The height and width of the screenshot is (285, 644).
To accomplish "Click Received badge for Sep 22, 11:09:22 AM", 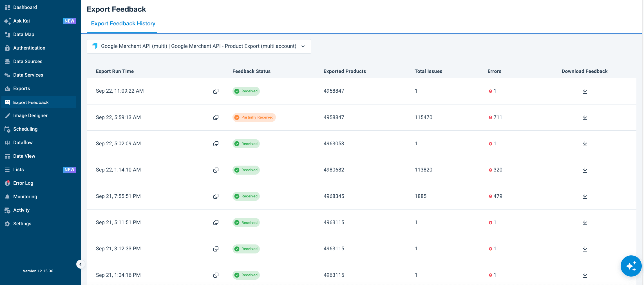I will point(246,91).
